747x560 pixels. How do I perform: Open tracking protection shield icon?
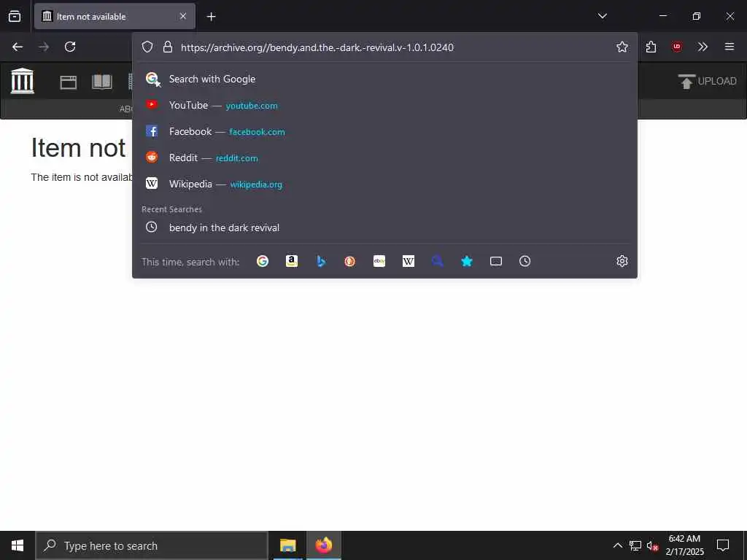click(x=147, y=47)
